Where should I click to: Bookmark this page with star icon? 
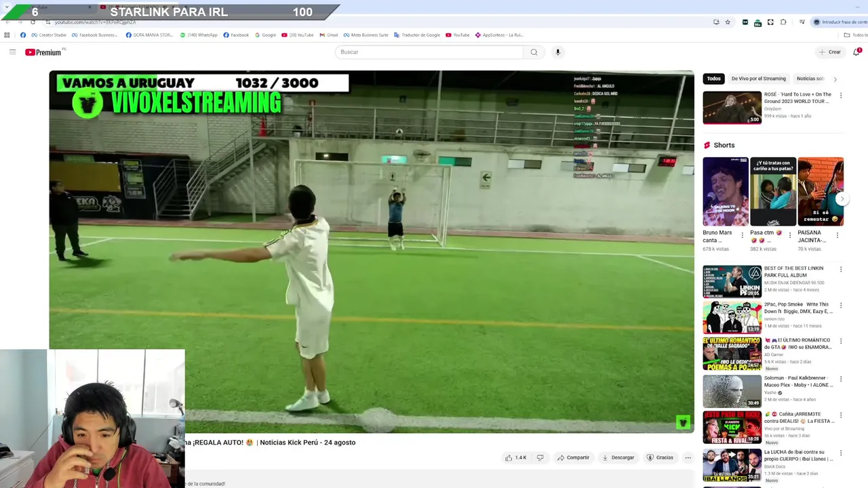728,22
